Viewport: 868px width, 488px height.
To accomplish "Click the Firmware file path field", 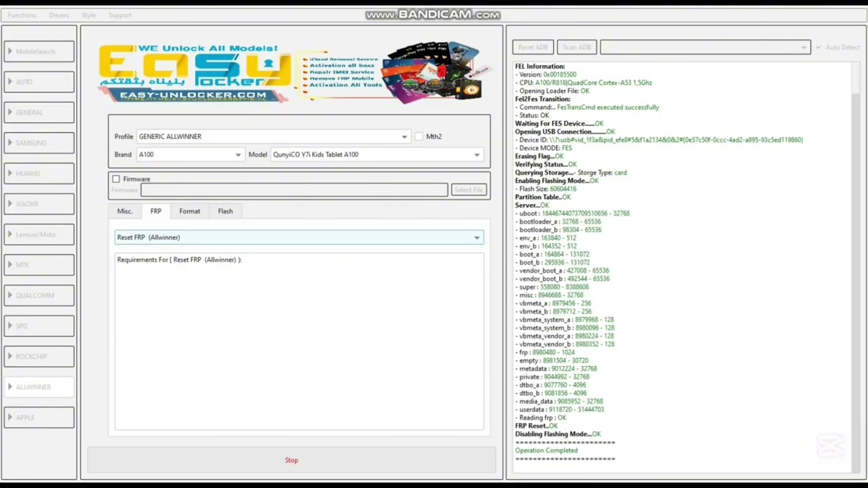I will [x=294, y=190].
